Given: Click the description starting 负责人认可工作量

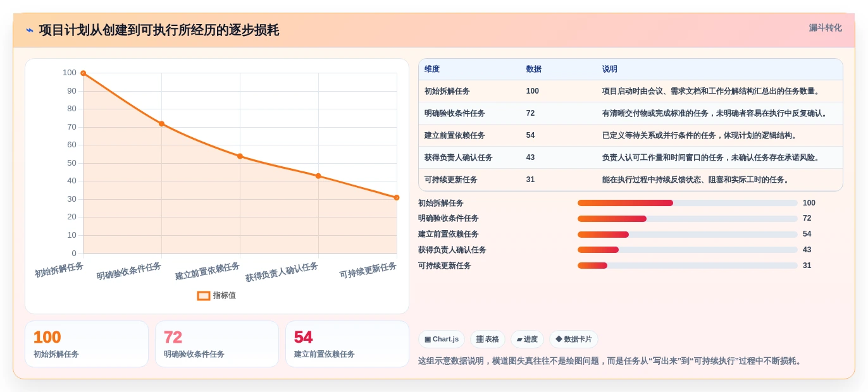Looking at the screenshot, I should pos(712,157).
